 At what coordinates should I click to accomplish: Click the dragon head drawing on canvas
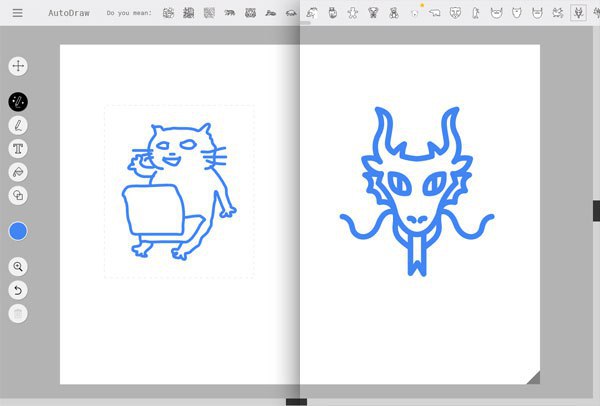417,191
